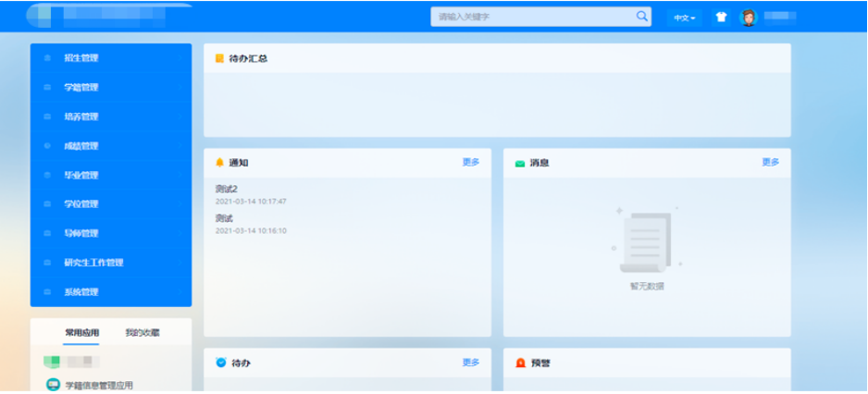Switch to the 我的收藏 tab

point(143,332)
